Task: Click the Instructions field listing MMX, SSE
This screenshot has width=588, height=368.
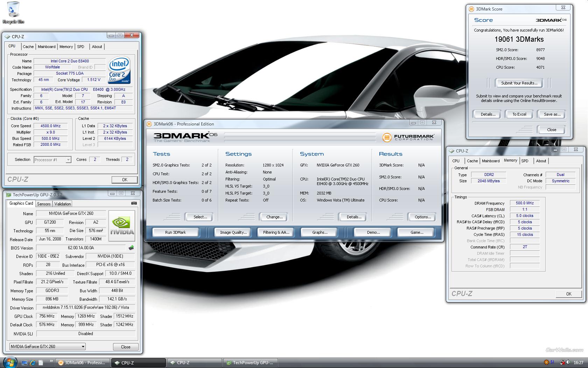Action: pyautogui.click(x=83, y=108)
